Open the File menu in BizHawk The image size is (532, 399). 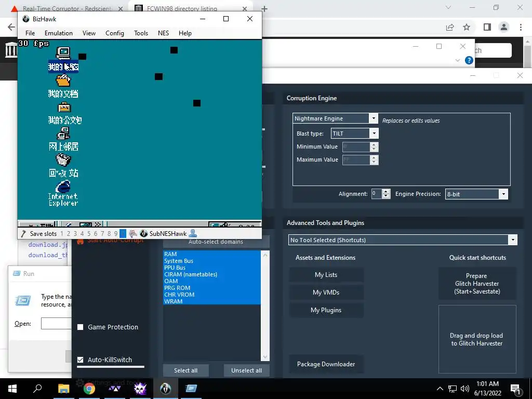pos(30,33)
